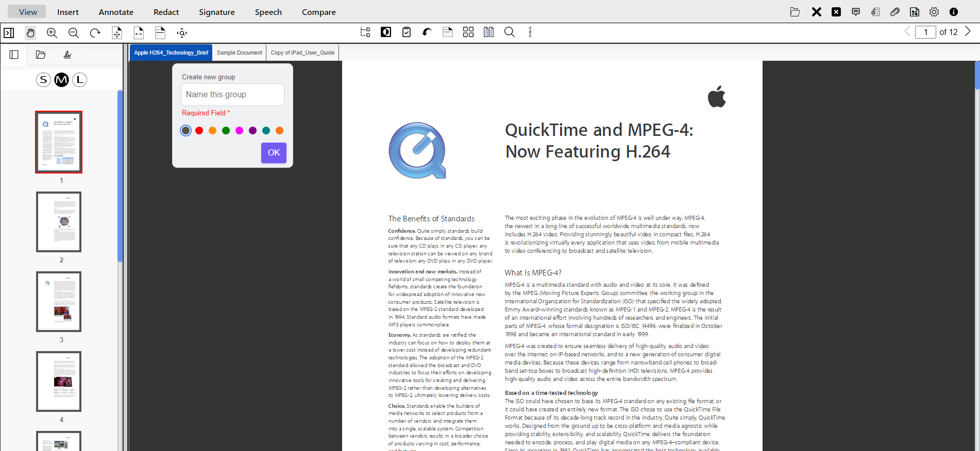Set thumbnail size to medium M
Viewport: 980px width, 451px height.
pos(61,80)
